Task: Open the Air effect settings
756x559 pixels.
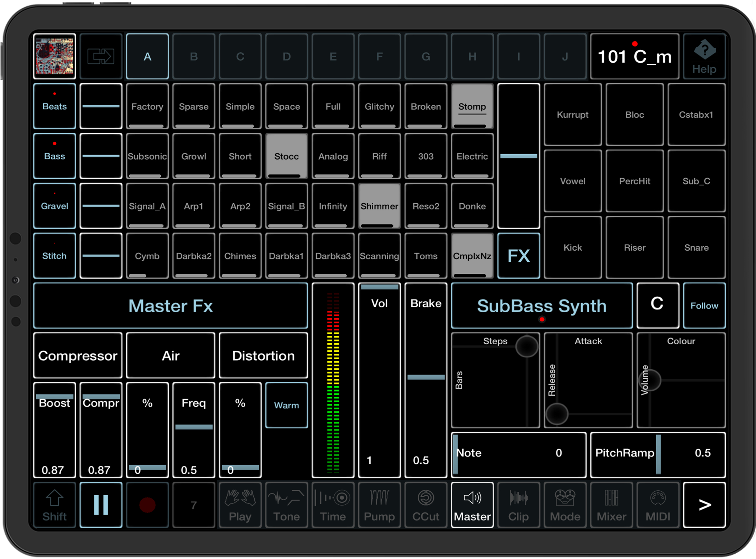Action: tap(170, 355)
